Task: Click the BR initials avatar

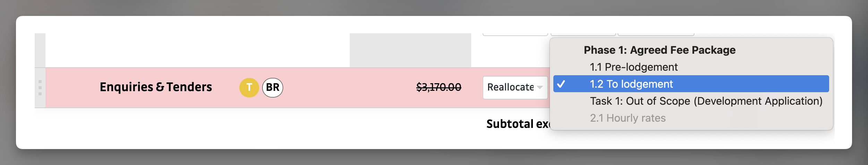Action: click(x=273, y=88)
